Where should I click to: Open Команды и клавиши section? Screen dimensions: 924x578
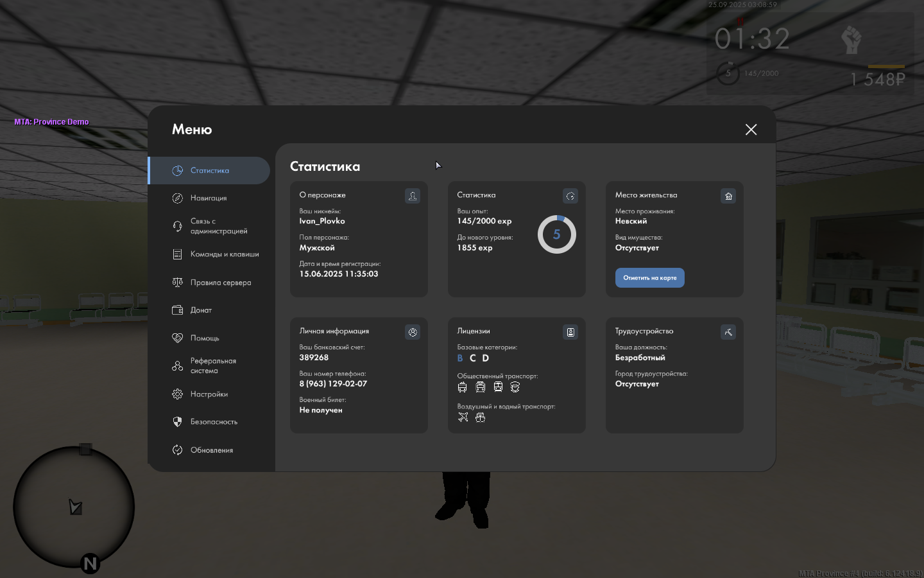click(209, 254)
